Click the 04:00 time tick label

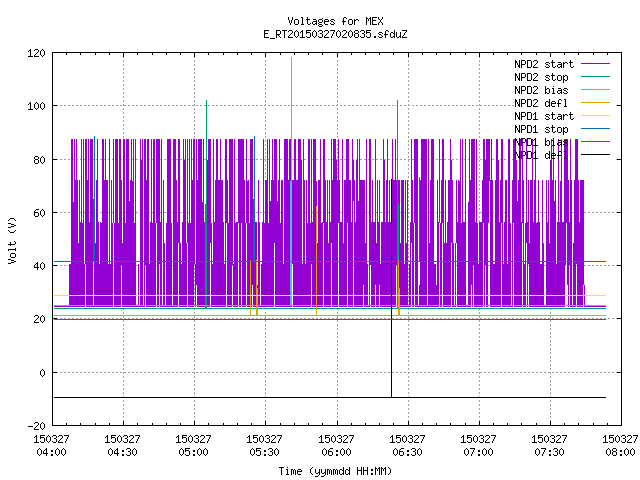pos(51,452)
